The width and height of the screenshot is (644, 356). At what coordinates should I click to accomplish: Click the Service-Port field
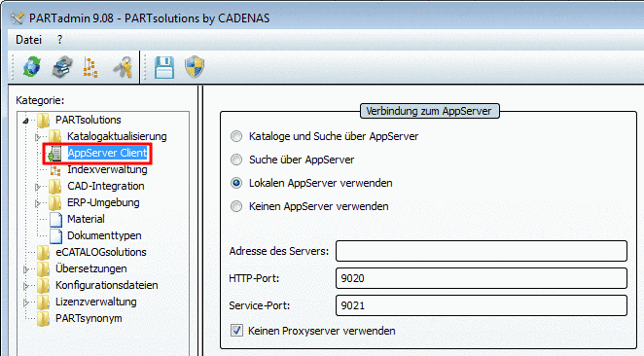pos(482,305)
